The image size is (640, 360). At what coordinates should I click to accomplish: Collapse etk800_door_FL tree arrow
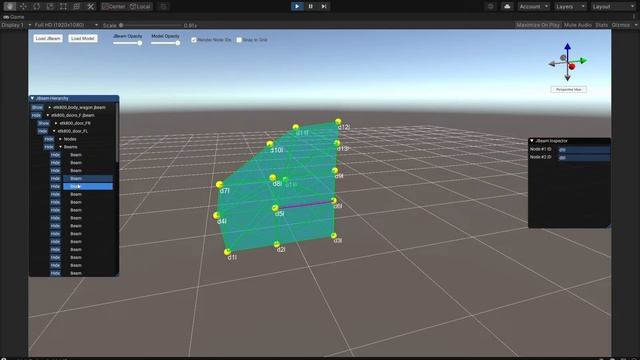coord(54,131)
